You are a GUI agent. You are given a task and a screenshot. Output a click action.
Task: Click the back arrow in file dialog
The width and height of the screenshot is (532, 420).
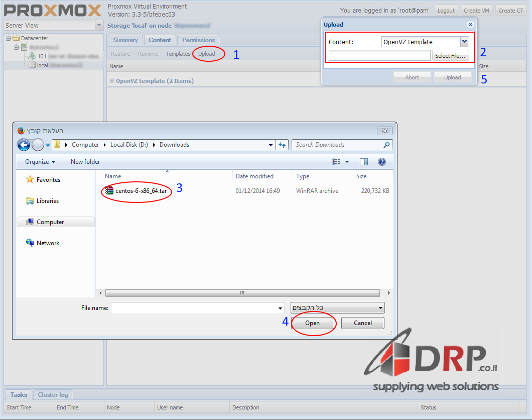[24, 145]
